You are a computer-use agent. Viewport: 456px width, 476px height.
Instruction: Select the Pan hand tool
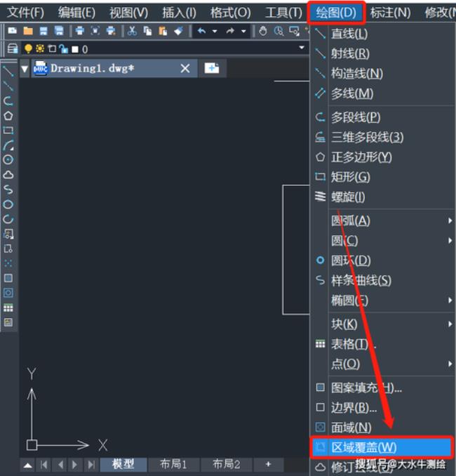coord(263,31)
